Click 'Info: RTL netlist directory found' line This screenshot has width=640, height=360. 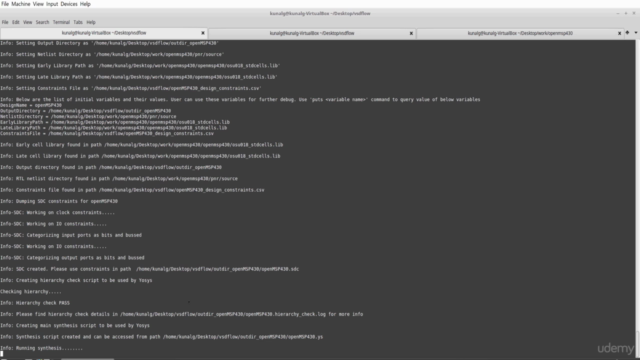119,178
